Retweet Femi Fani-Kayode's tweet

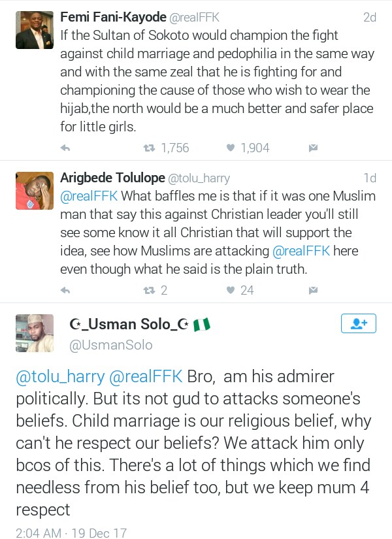149,148
